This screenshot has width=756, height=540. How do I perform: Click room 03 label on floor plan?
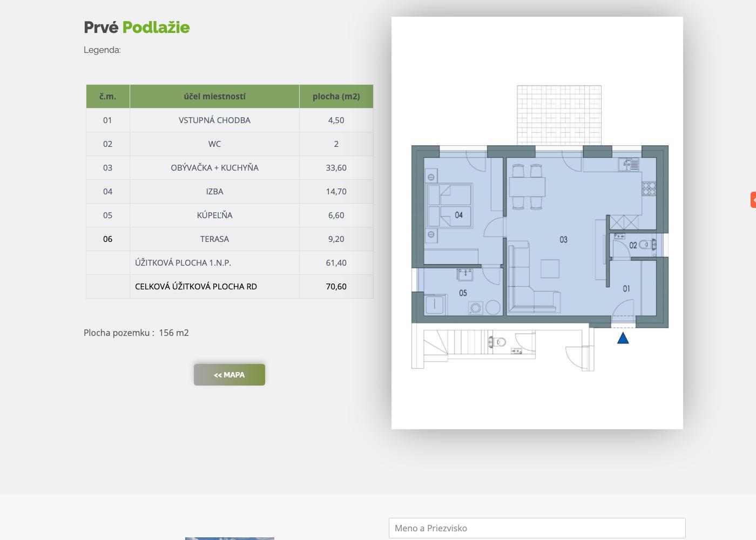coord(563,239)
